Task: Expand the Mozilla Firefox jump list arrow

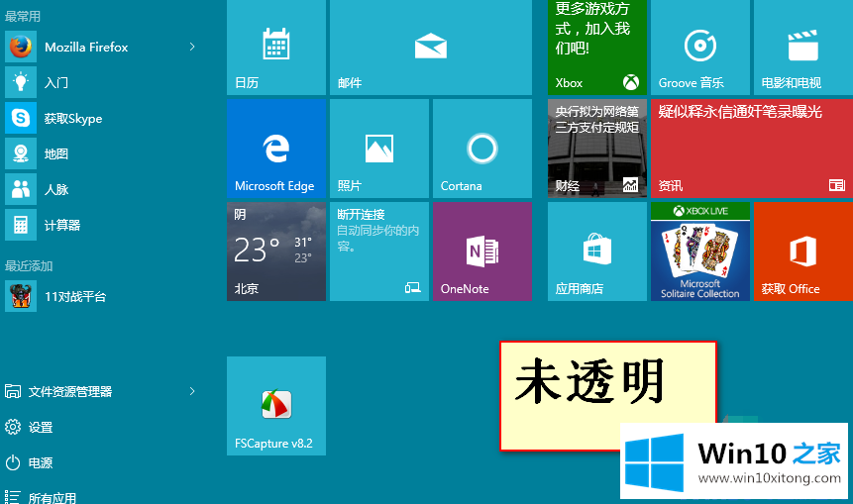Action: [x=192, y=48]
